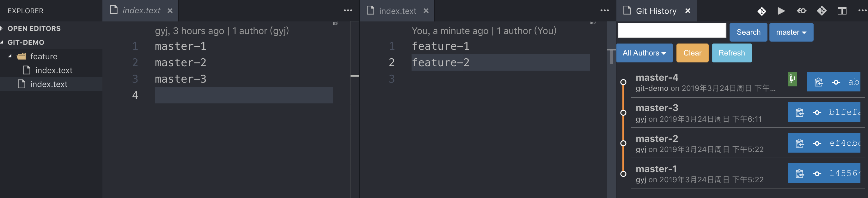Screen dimensions: 868x198
Task: Click the commit node icon on master-2 row
Action: pos(817,143)
